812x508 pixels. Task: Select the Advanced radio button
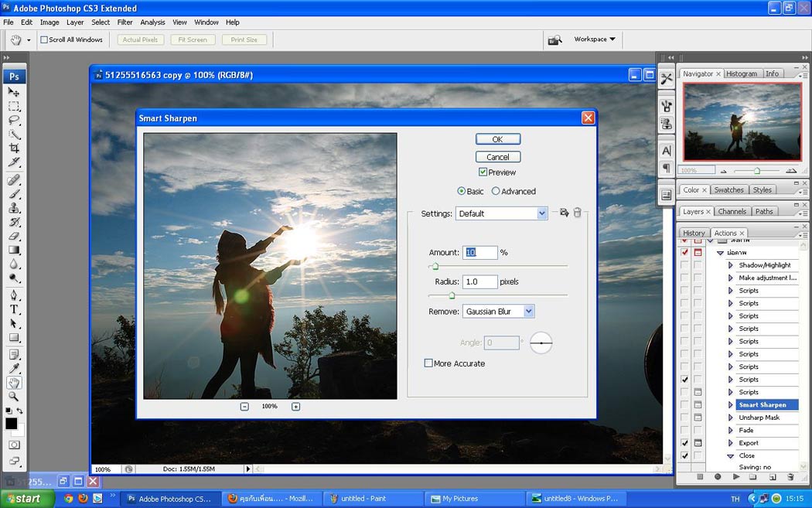pyautogui.click(x=496, y=192)
